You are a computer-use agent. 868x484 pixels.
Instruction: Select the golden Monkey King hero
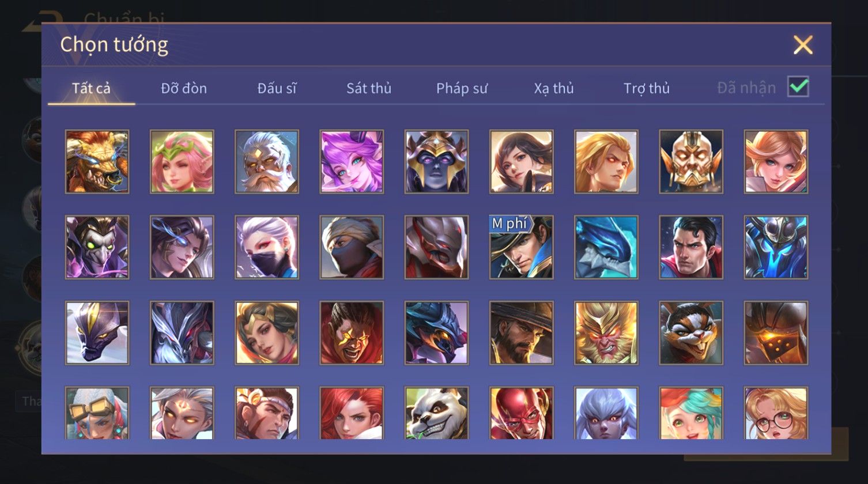(606, 332)
